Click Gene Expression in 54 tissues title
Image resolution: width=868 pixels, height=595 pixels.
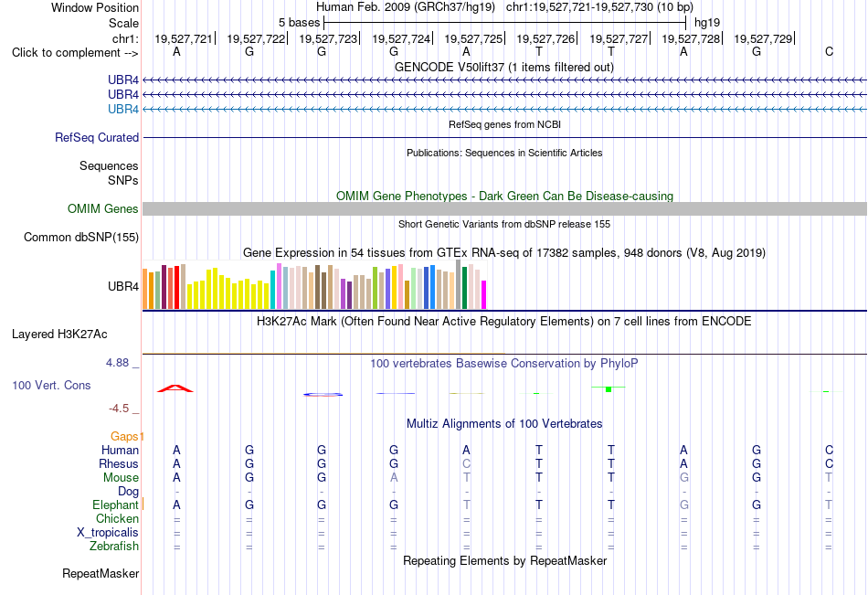[504, 252]
